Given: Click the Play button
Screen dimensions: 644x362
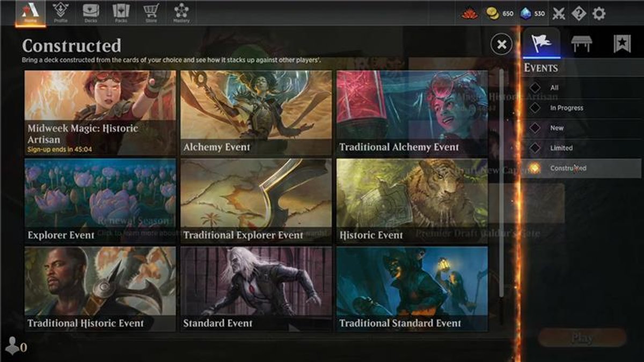Looking at the screenshot, I should pos(582,338).
